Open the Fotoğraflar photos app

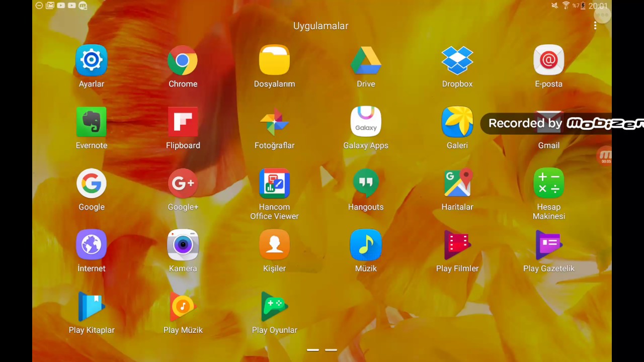(x=274, y=122)
